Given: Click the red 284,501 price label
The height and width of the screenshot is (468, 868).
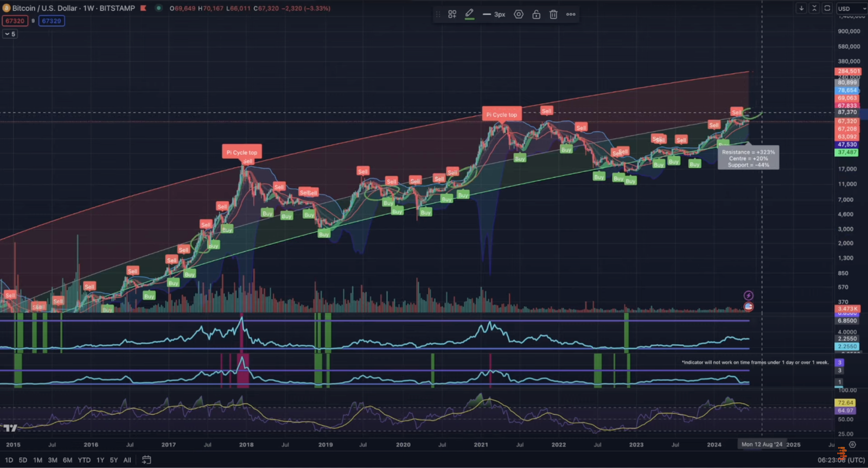Looking at the screenshot, I should coord(848,71).
